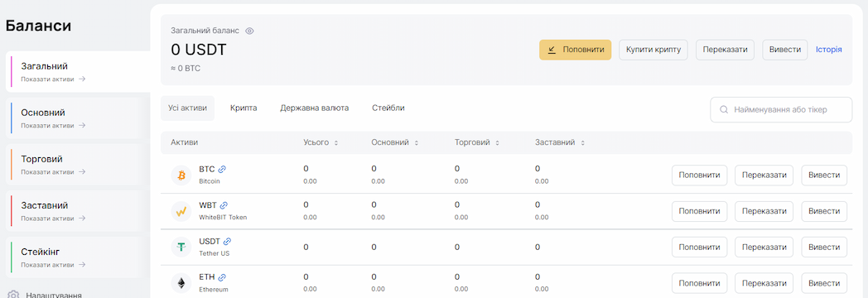Click the 0 USDT total balance
Image resolution: width=868 pixels, height=298 pixels.
point(199,50)
